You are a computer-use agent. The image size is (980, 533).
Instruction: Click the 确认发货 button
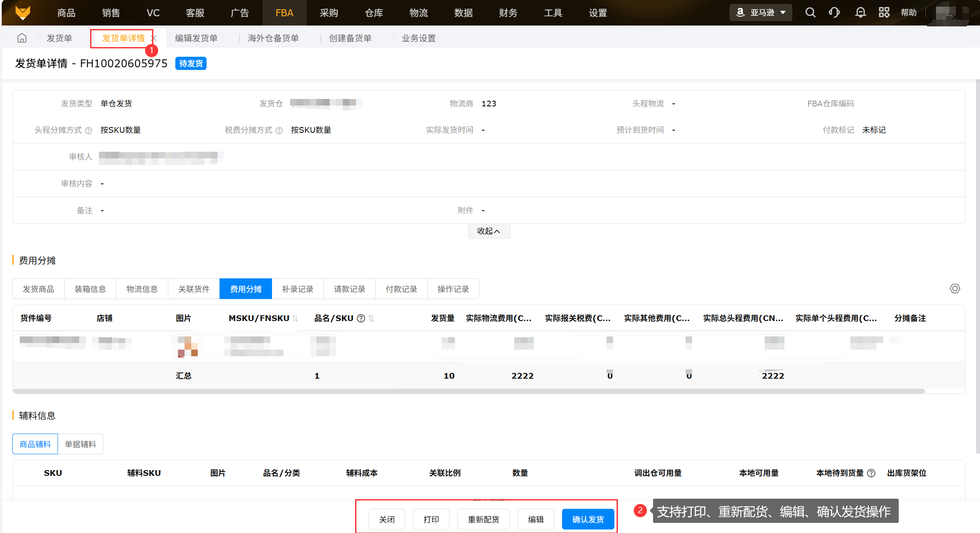point(588,519)
